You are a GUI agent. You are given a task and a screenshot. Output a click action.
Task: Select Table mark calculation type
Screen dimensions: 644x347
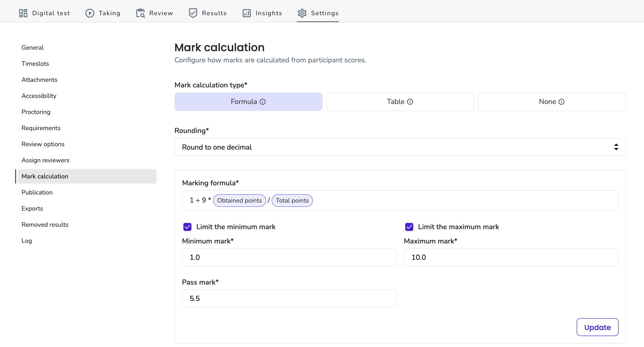click(x=400, y=102)
